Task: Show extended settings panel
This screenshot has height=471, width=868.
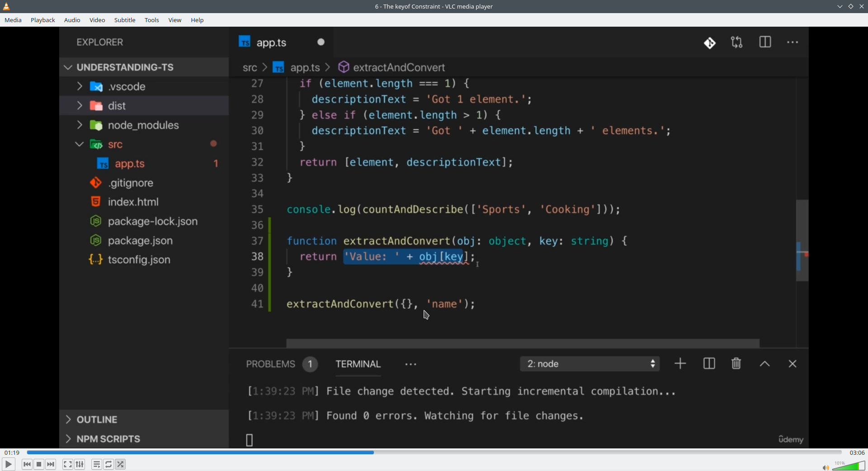Action: (80, 464)
